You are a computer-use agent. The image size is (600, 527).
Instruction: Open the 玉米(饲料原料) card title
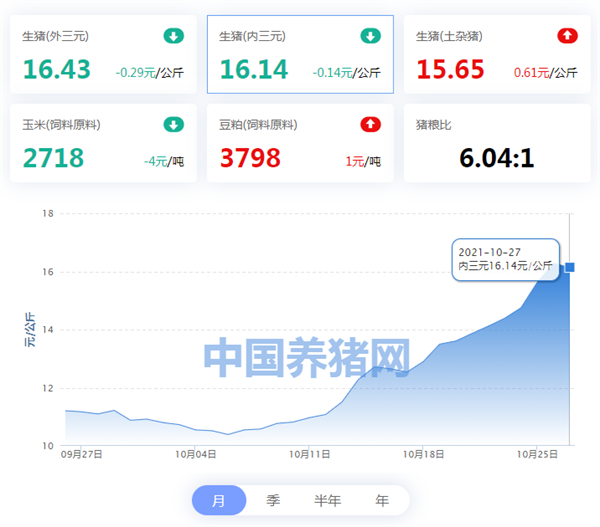tap(61, 125)
